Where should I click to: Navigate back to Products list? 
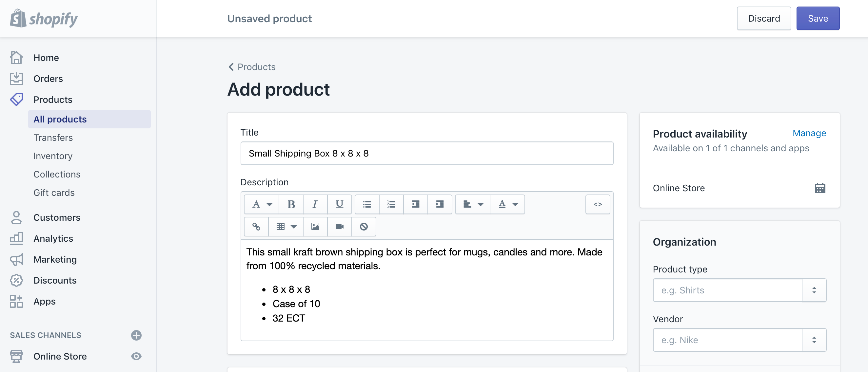251,67
